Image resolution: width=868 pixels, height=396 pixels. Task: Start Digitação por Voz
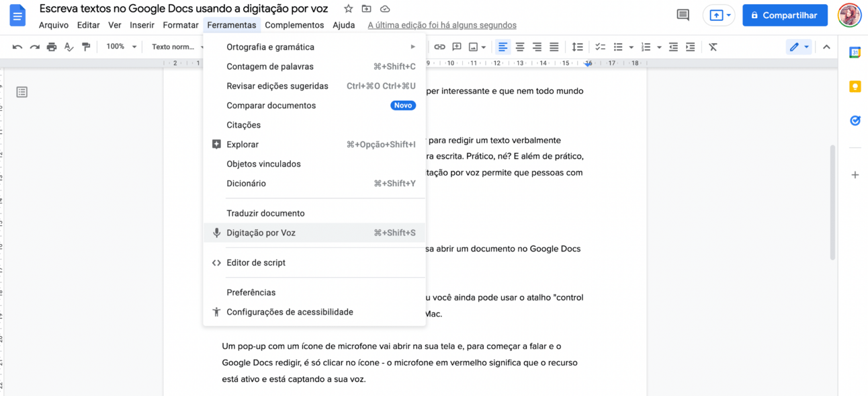(x=314, y=233)
